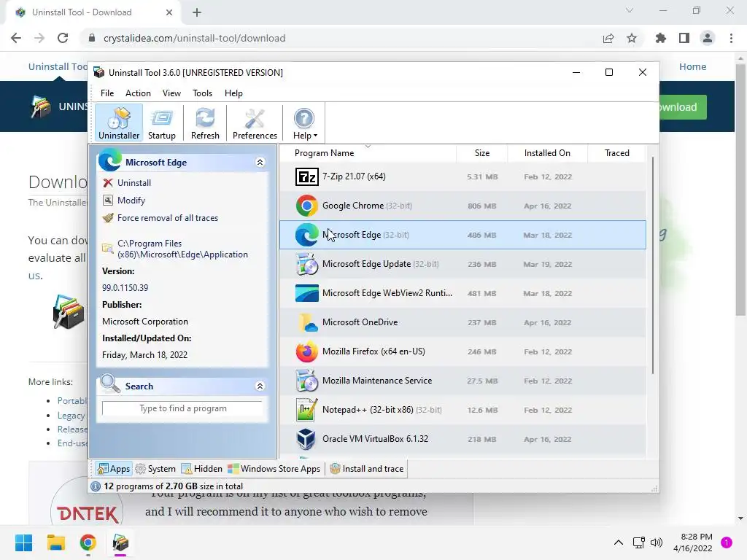
Task: Select the Mozilla Maintenance Service icon
Action: [306, 381]
